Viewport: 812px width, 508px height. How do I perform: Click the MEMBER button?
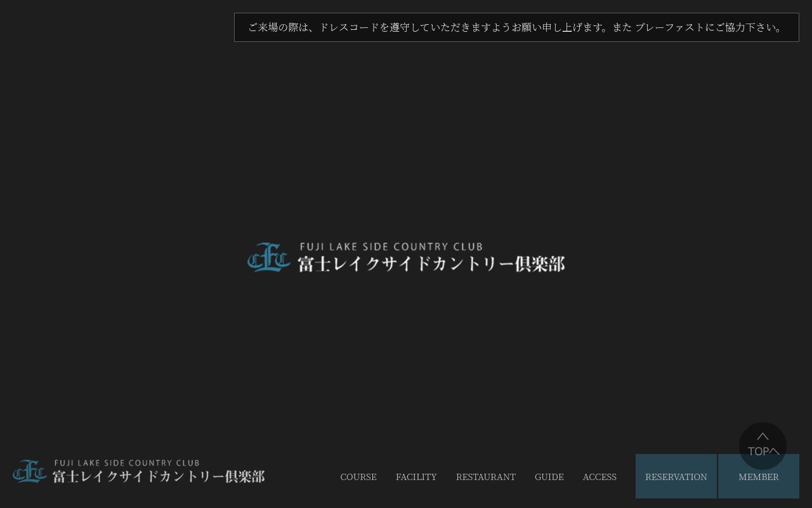[759, 476]
